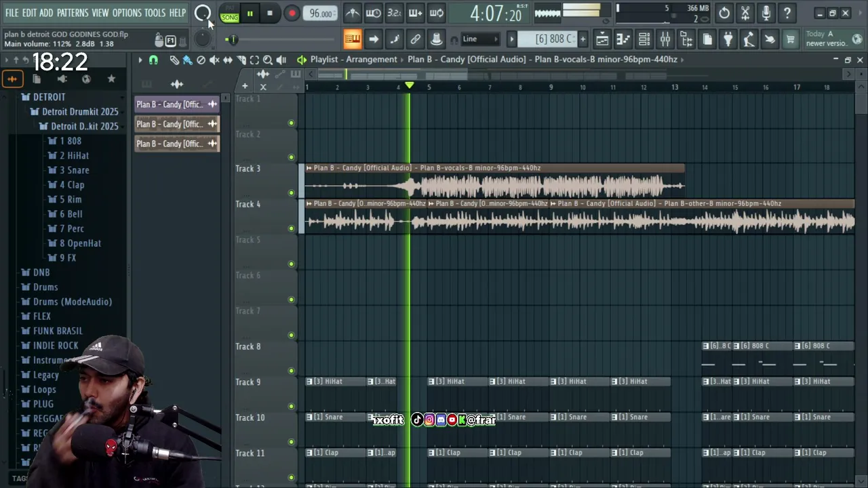The image size is (868, 488).
Task: Select the Slice tool
Action: click(x=241, y=60)
